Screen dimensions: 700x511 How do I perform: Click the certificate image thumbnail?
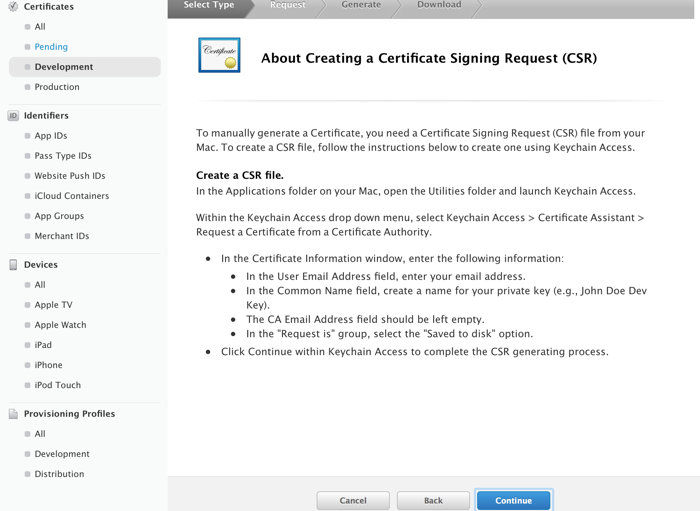coord(219,56)
